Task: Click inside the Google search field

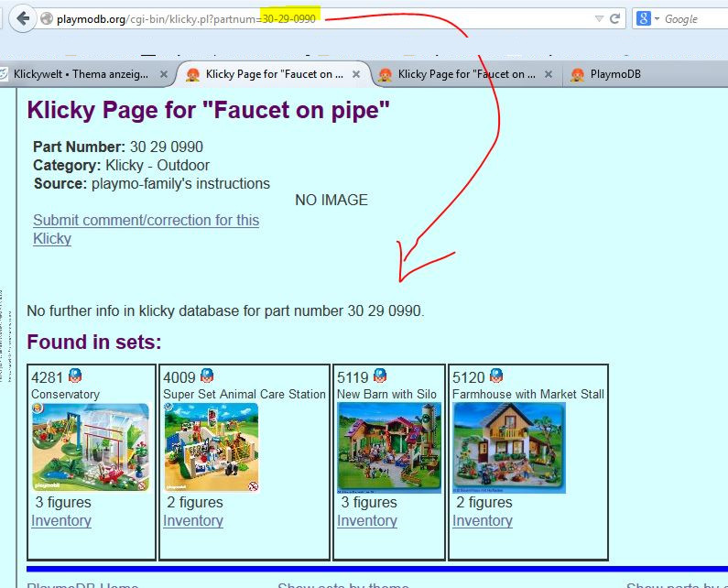Action: pyautogui.click(x=691, y=18)
